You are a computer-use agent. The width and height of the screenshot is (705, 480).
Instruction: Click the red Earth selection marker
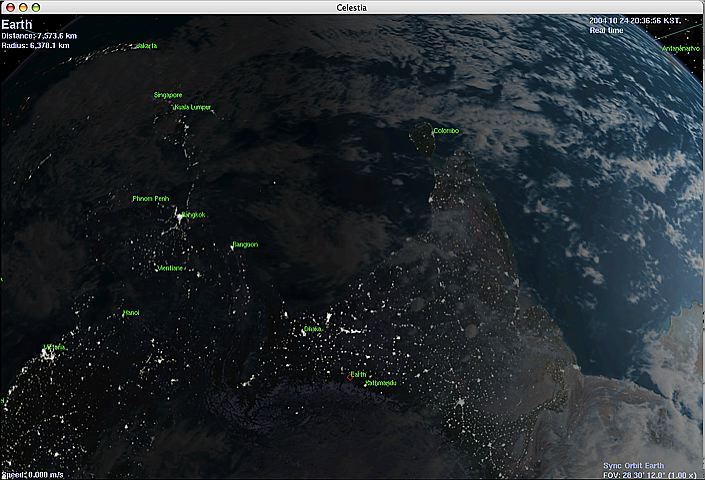point(350,378)
